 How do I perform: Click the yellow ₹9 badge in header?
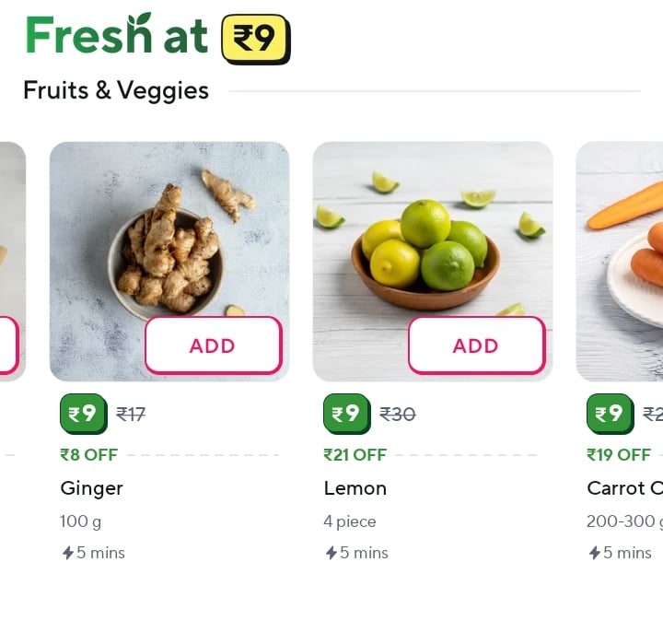(255, 39)
